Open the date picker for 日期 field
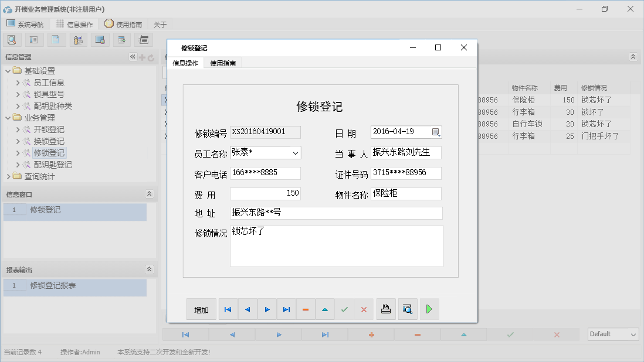The height and width of the screenshot is (362, 644). tap(435, 131)
